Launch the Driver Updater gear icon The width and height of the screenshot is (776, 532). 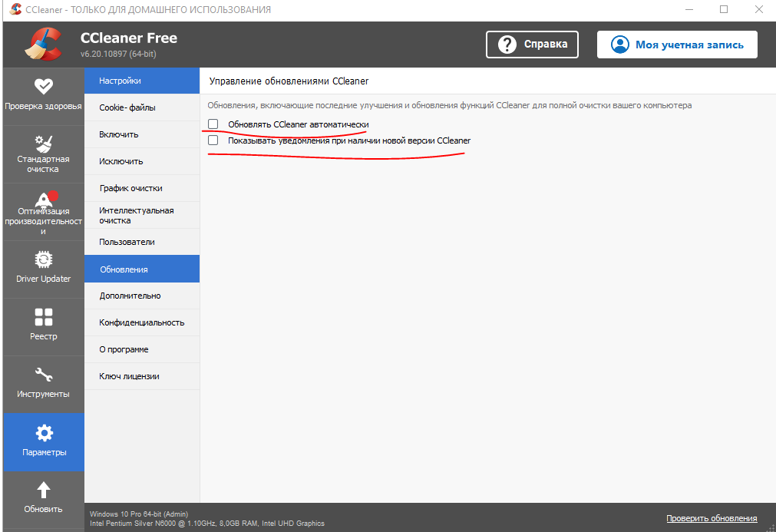(44, 259)
